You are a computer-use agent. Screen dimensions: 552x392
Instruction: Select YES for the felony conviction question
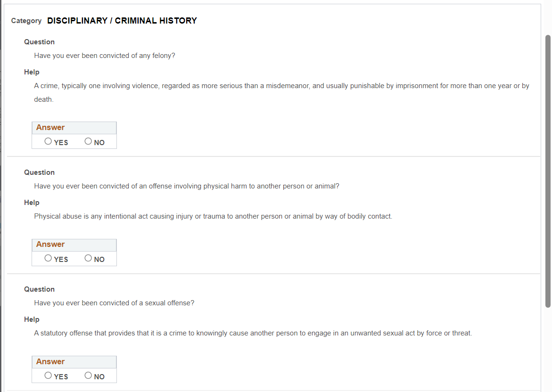coord(49,141)
